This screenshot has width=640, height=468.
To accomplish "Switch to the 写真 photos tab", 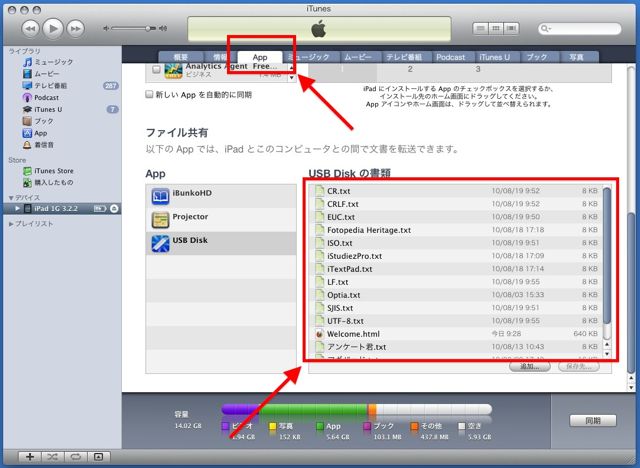I will pos(577,57).
